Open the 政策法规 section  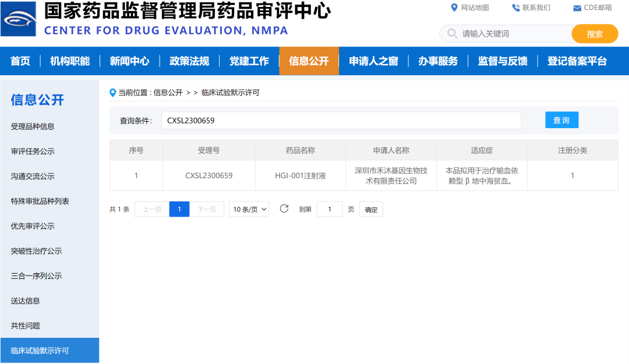pyautogui.click(x=189, y=61)
